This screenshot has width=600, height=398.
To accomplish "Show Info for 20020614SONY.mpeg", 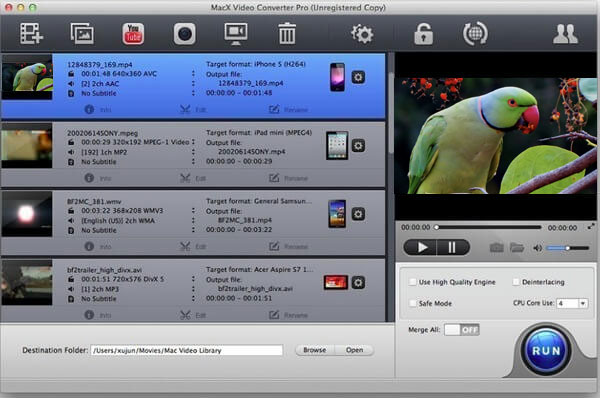I will (98, 178).
